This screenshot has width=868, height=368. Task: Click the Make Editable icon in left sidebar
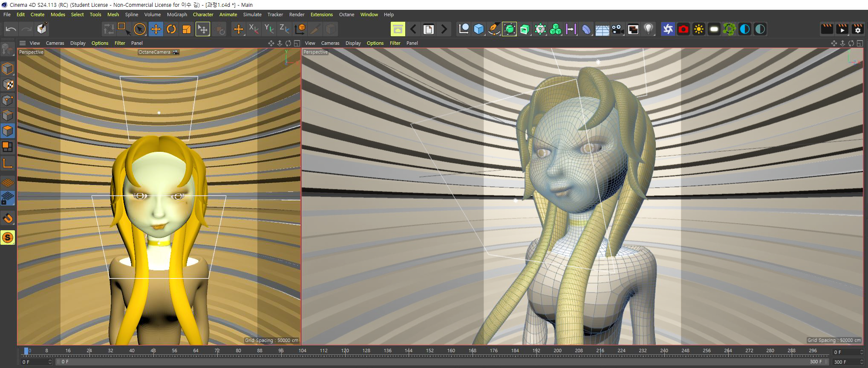pos(7,50)
